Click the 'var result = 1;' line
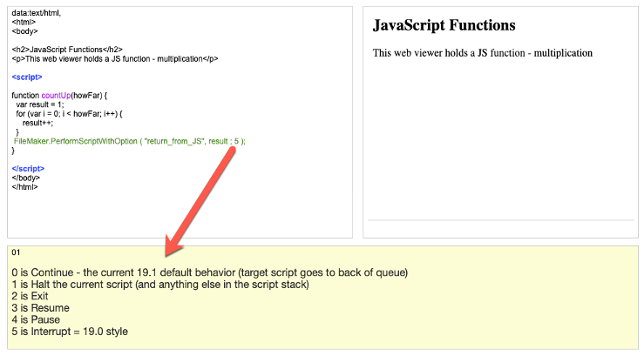This screenshot has width=644, height=356. (x=40, y=104)
